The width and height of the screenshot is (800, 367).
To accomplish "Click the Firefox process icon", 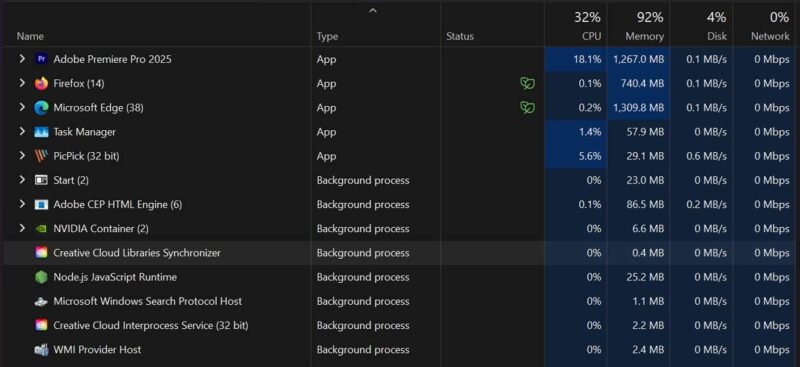I will [x=41, y=83].
